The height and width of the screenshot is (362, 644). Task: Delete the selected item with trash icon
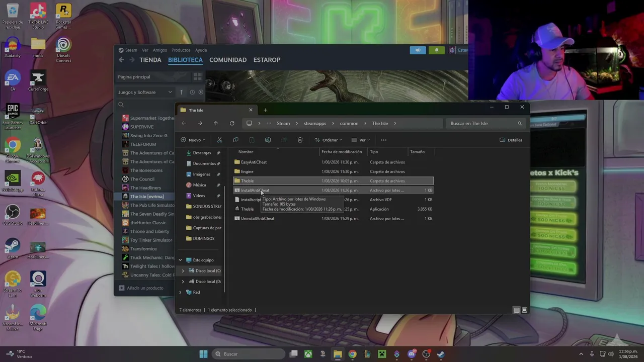point(300,140)
